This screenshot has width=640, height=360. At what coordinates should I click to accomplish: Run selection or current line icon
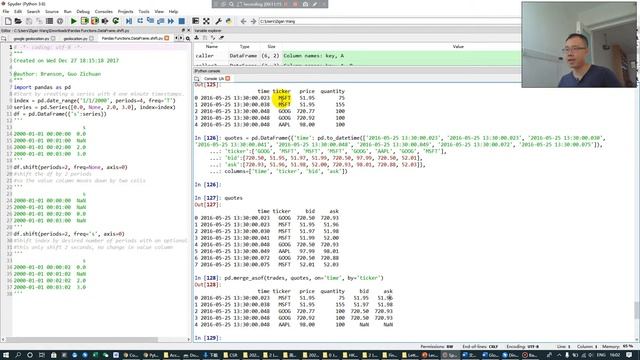(105, 21)
